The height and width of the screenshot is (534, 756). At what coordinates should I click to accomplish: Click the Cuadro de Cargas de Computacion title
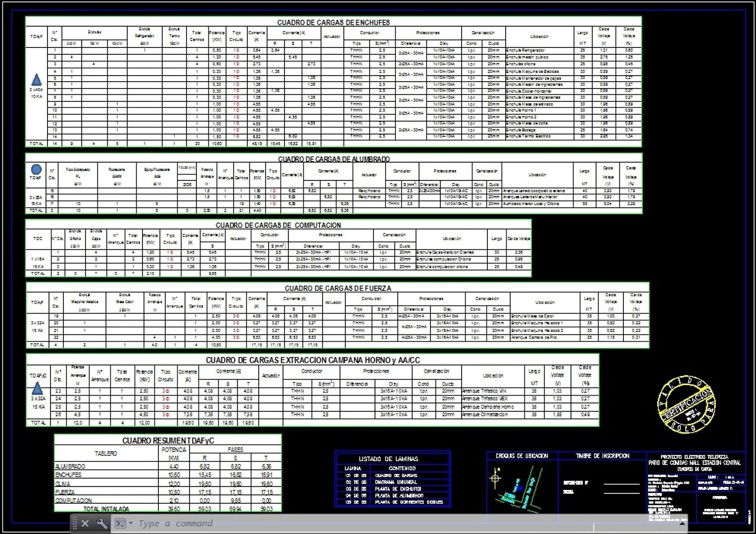pos(278,225)
